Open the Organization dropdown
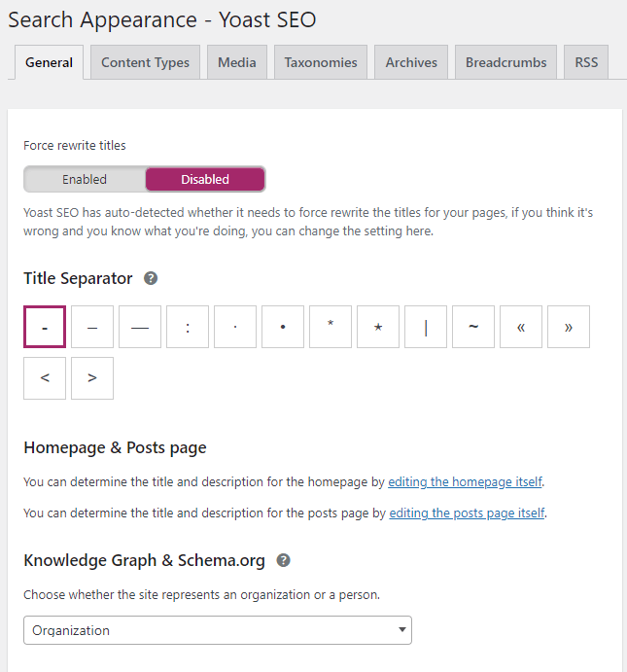 tap(218, 630)
